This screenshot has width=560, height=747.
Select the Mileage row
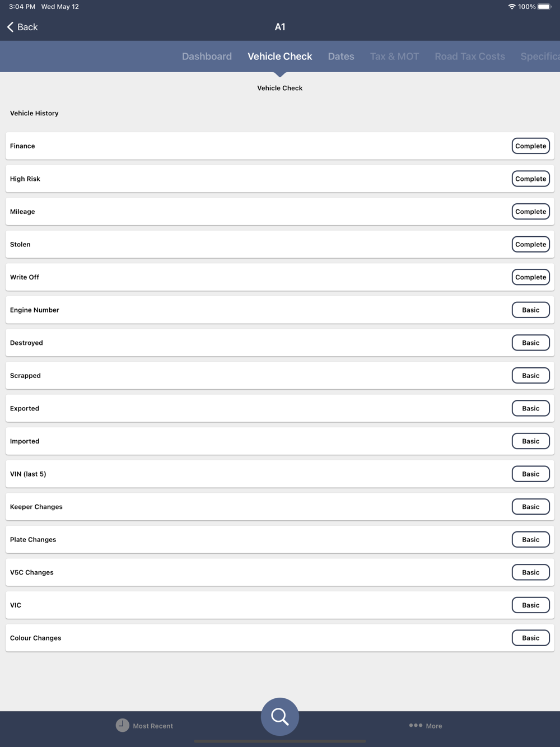(280, 212)
